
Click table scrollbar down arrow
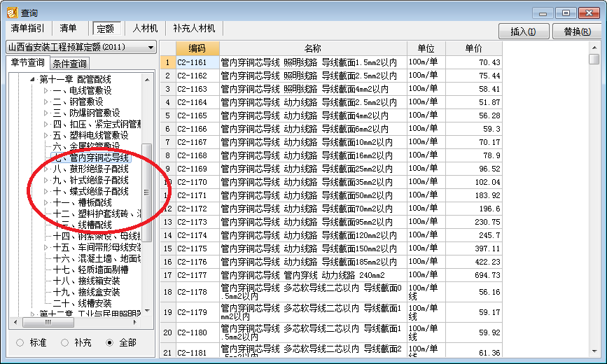(x=594, y=351)
